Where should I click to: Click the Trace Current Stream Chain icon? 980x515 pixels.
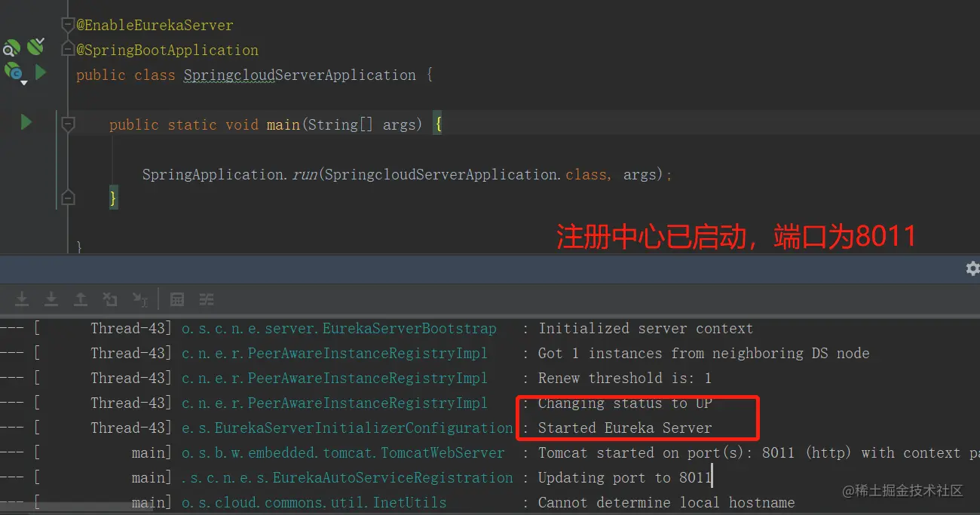(x=207, y=299)
